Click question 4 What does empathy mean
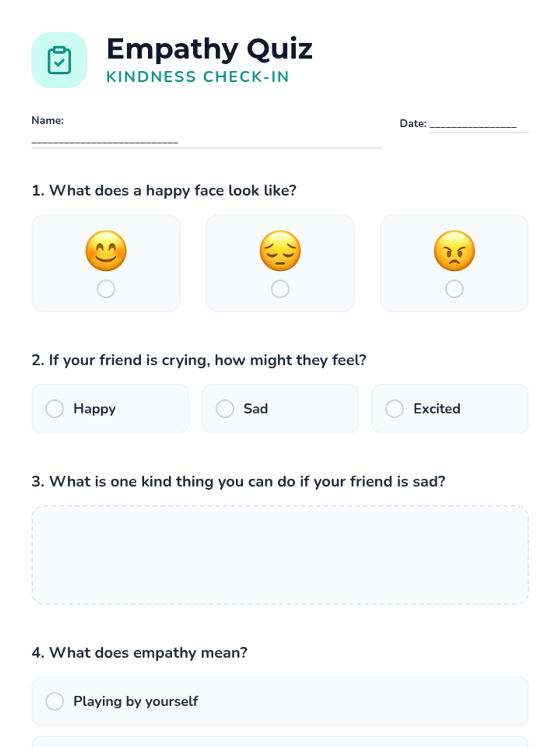The height and width of the screenshot is (747, 560). pos(140,653)
